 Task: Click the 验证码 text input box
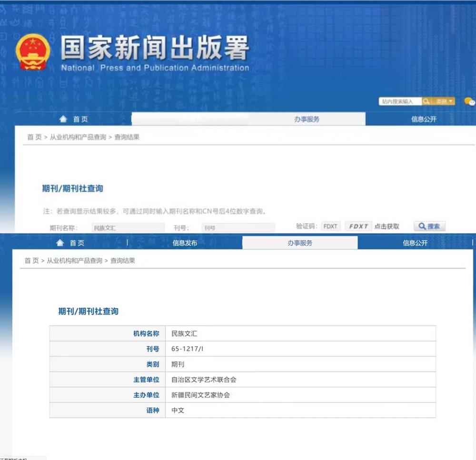point(330,226)
